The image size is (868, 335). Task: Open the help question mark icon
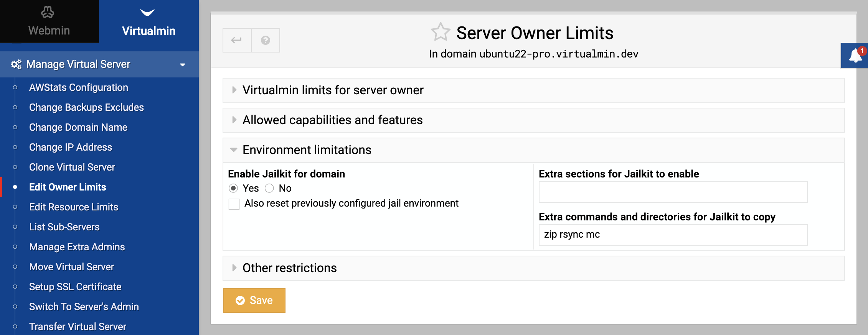point(266,40)
